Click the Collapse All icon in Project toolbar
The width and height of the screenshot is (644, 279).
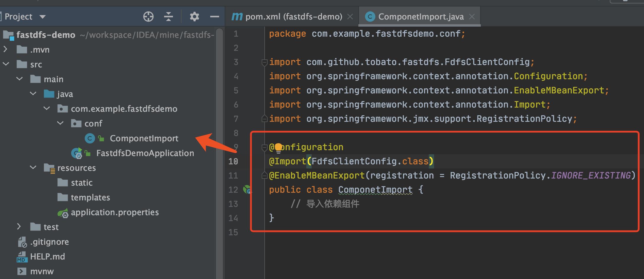pyautogui.click(x=169, y=17)
